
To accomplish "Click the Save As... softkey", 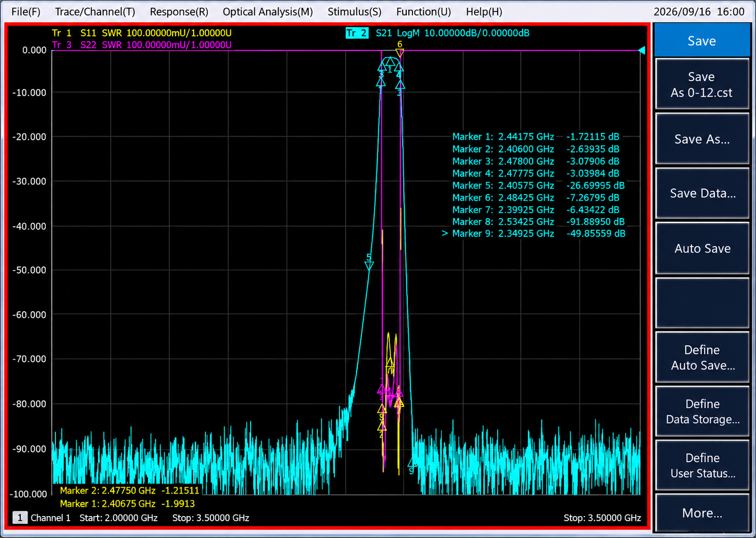I will pyautogui.click(x=702, y=139).
